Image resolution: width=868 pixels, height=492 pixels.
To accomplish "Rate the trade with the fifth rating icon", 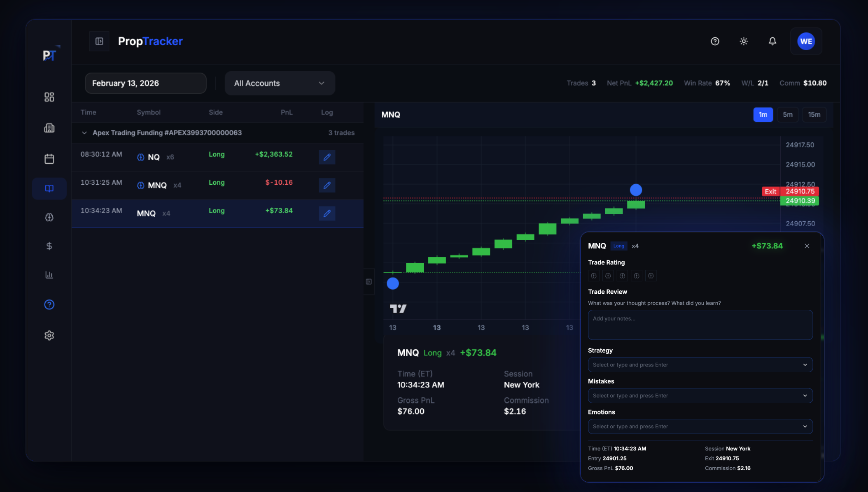I will click(x=651, y=276).
